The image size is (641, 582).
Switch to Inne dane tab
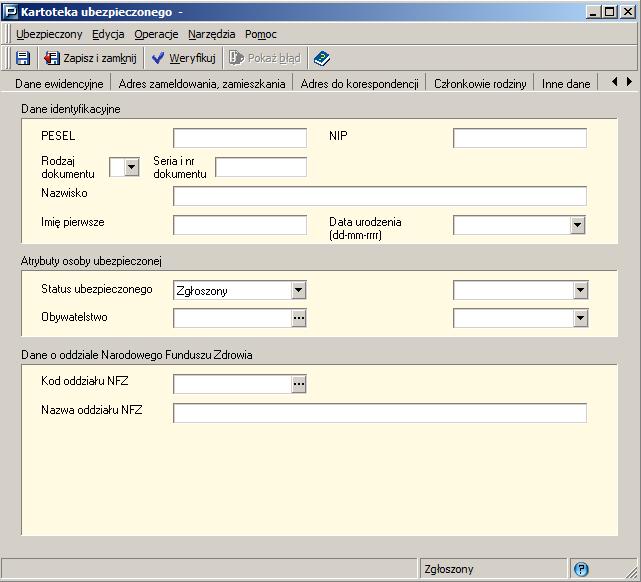pos(566,84)
